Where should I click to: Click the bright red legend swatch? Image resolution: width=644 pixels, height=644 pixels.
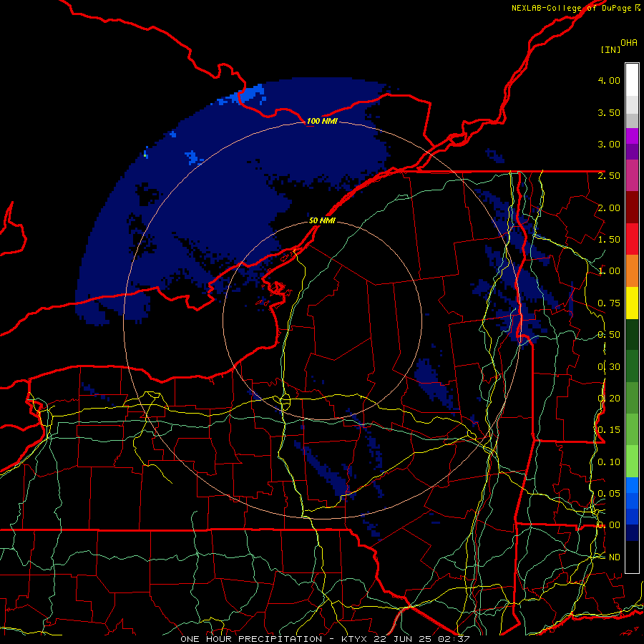(x=632, y=239)
